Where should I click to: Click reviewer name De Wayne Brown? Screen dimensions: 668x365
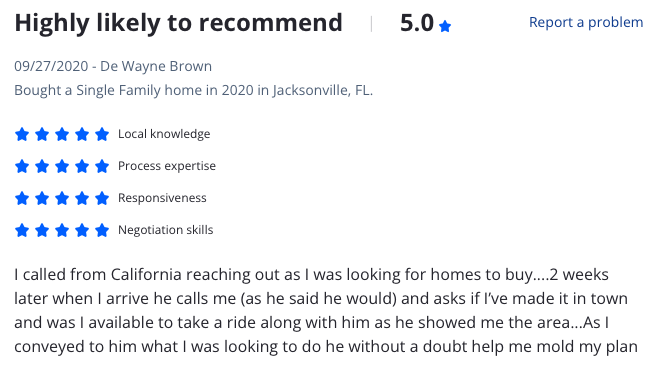tap(156, 66)
